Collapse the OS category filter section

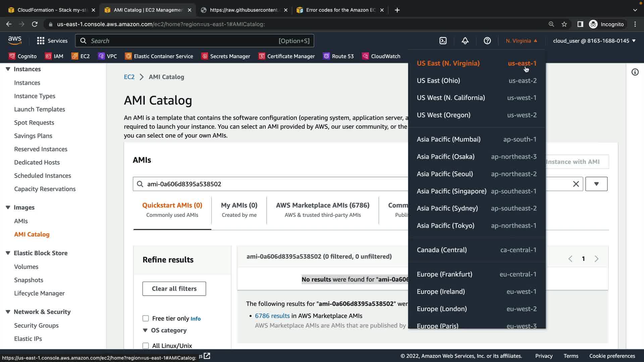point(145,330)
